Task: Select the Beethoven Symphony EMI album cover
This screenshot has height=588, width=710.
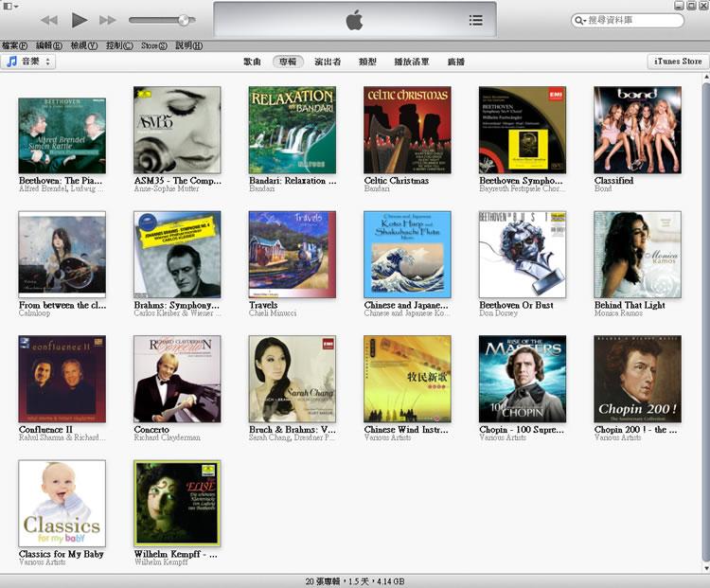Action: click(523, 130)
